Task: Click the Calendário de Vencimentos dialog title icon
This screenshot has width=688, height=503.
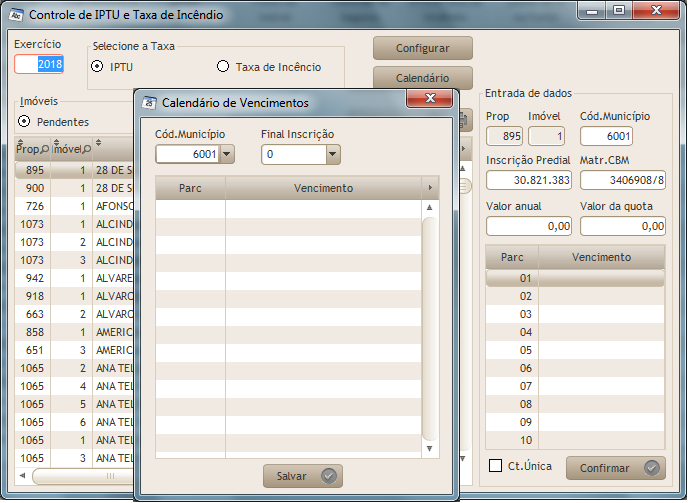Action: 149,102
